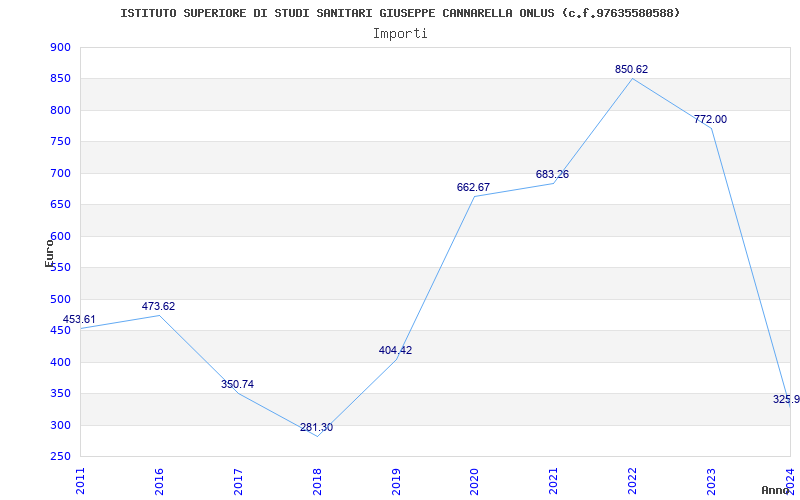Click y-axis tick label 850
800x500 pixels.
tap(60, 79)
